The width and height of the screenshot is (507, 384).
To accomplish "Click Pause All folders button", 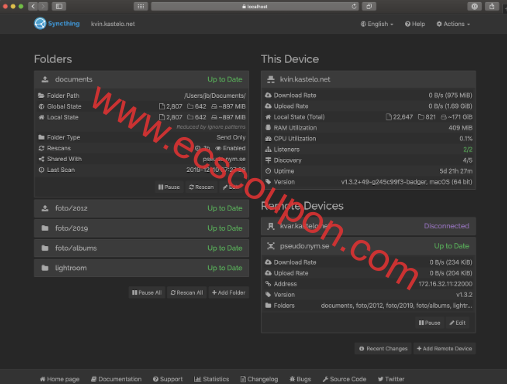I will (x=147, y=293).
